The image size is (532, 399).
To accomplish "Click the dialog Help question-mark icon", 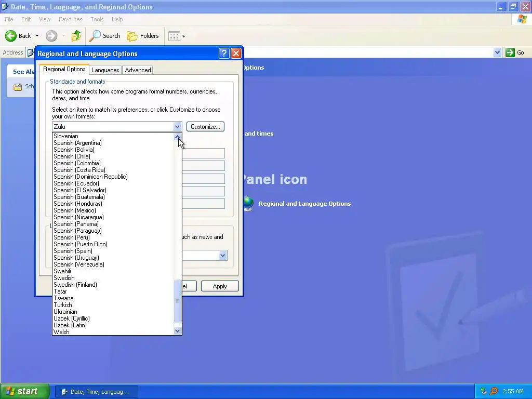I will (x=224, y=54).
